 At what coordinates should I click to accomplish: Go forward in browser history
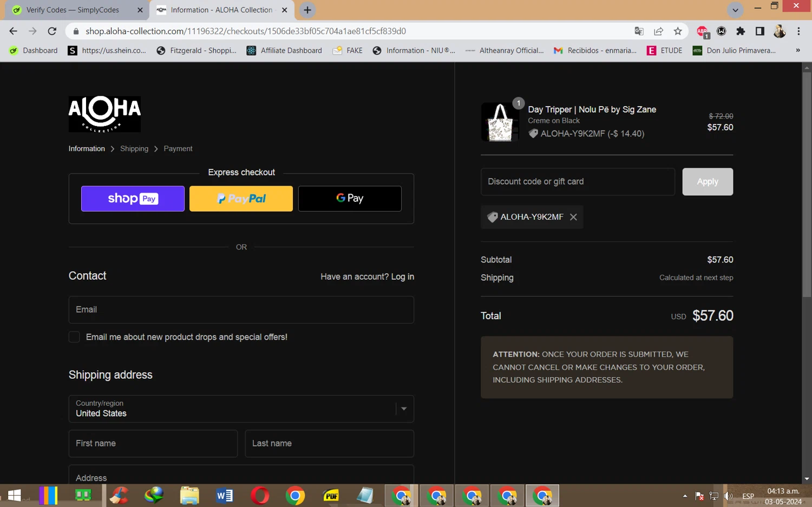click(32, 31)
